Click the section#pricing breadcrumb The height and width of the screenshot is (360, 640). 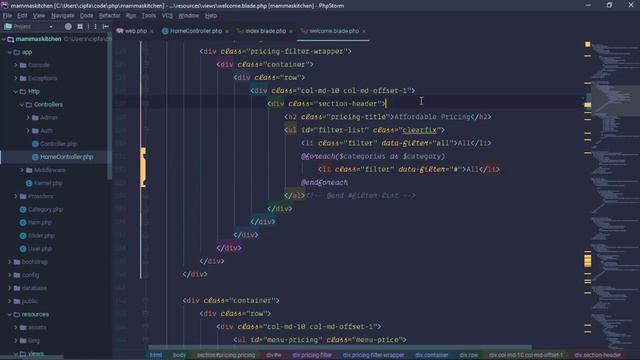pos(226,355)
